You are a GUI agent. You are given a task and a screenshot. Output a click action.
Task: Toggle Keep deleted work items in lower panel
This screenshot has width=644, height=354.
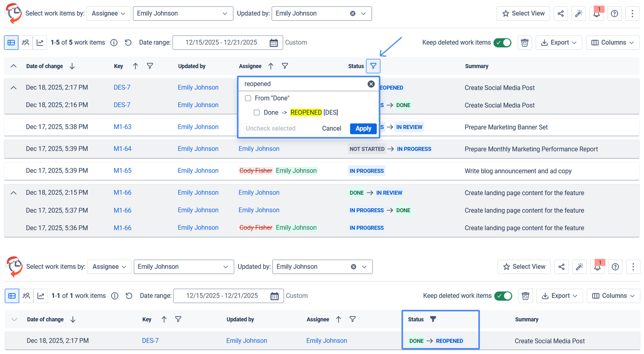tap(503, 296)
